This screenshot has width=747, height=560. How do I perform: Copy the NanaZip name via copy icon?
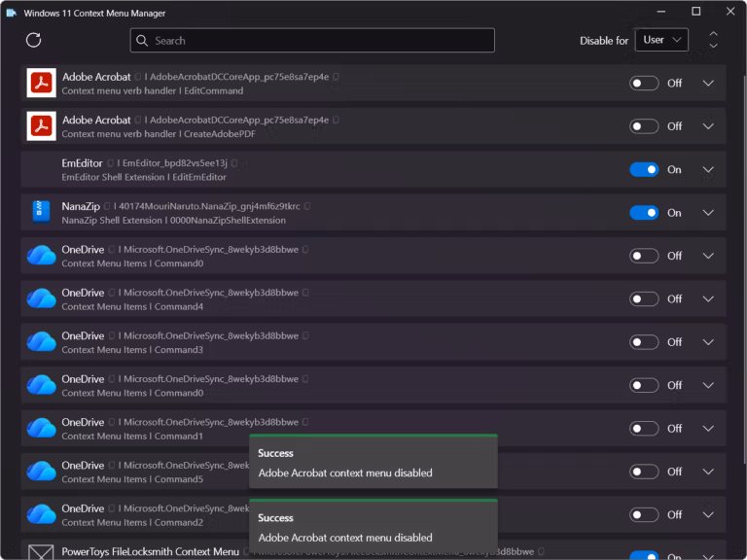point(107,206)
